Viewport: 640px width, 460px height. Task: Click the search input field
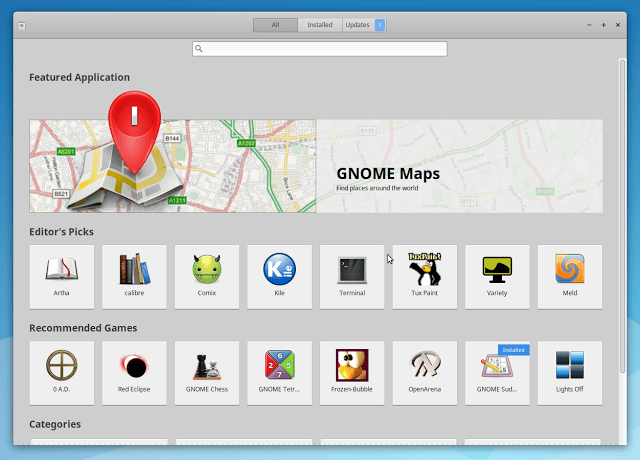[x=320, y=48]
